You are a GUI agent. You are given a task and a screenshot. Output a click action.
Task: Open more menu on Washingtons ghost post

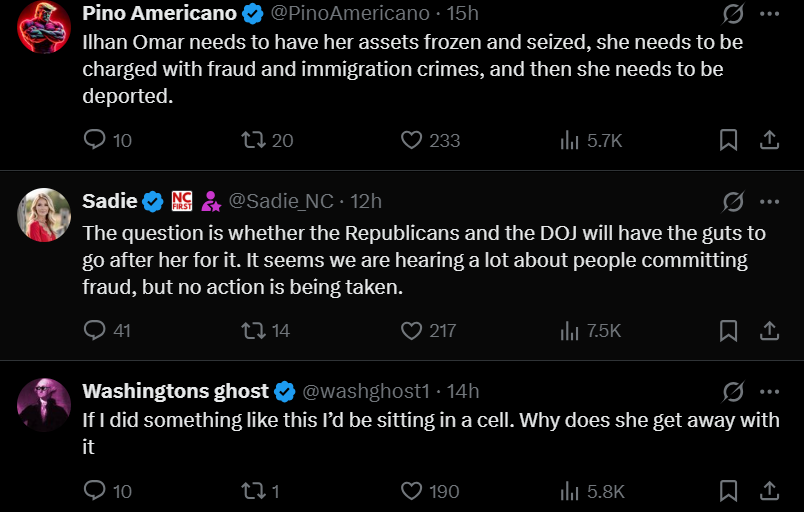tap(769, 390)
